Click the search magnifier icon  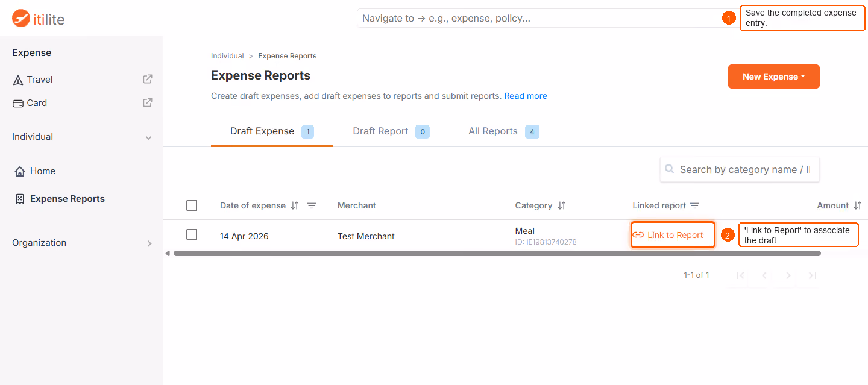pyautogui.click(x=669, y=169)
